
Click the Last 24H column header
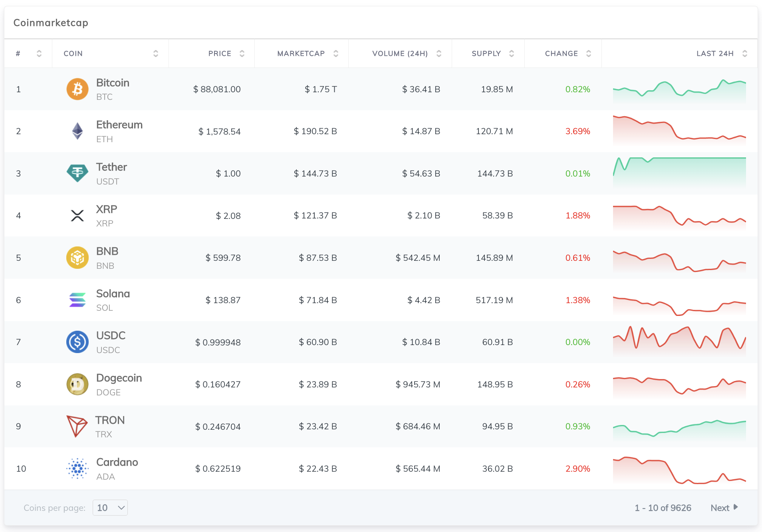714,54
